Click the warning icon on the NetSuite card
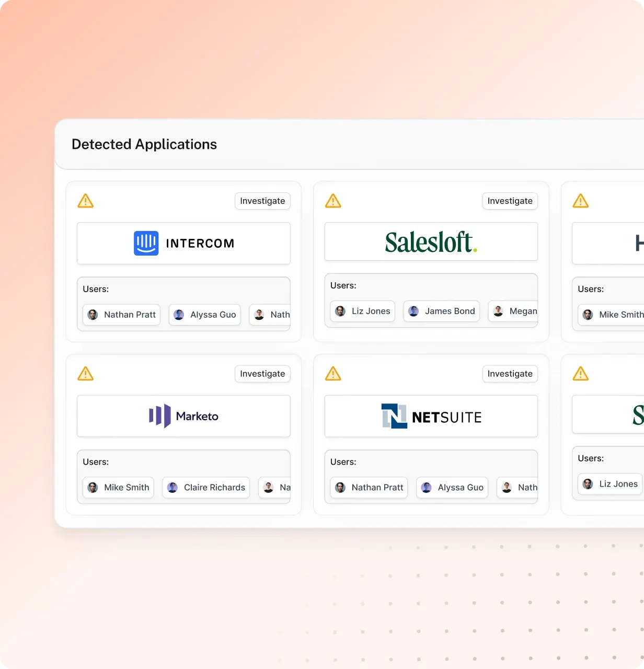 click(x=333, y=374)
